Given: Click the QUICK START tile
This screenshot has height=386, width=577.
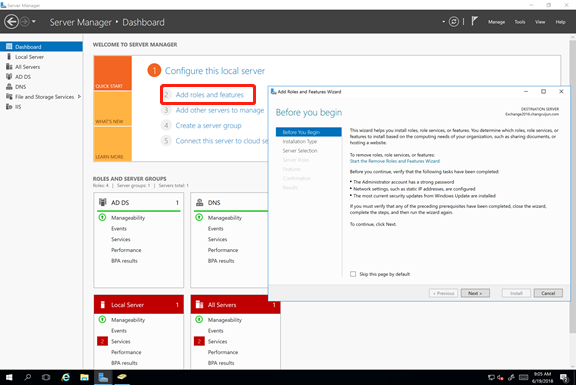Looking at the screenshot, I should coord(113,73).
